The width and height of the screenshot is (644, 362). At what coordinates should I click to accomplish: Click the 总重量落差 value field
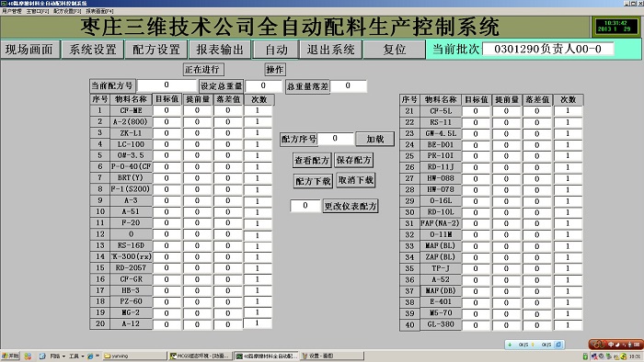(x=349, y=85)
